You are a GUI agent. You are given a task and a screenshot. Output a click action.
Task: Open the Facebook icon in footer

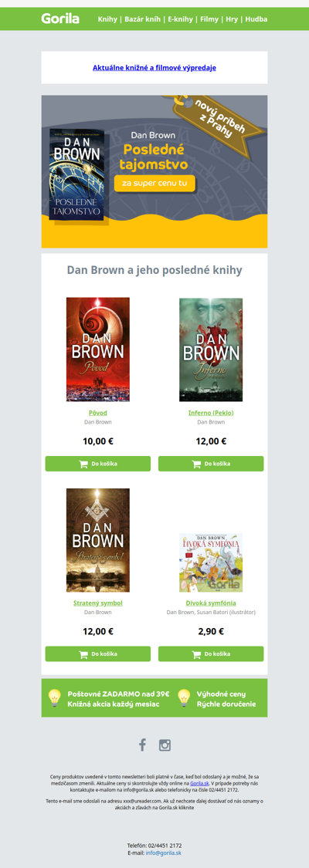coord(142,745)
